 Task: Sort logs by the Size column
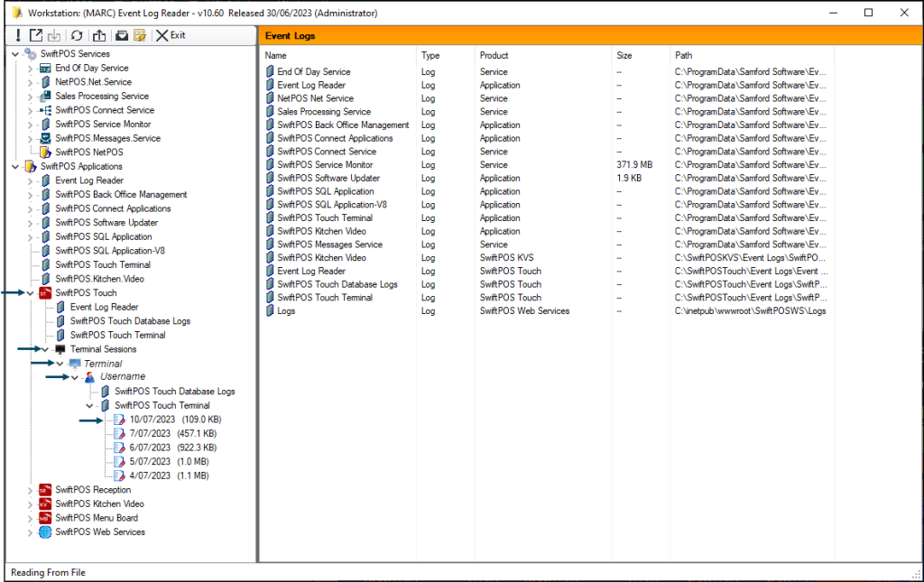click(623, 55)
